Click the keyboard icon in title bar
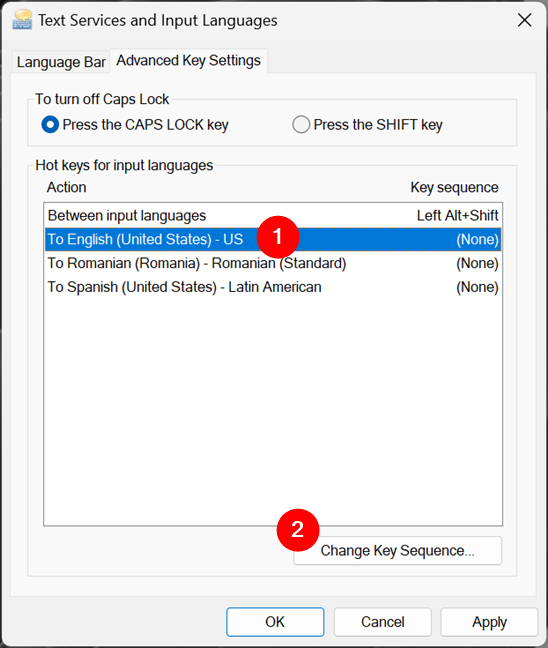The image size is (548, 648). coord(22,20)
